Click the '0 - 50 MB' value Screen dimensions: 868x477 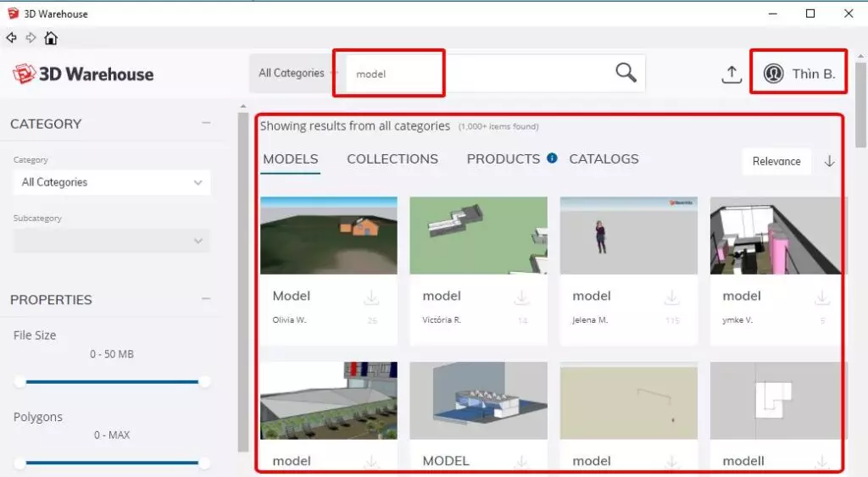click(x=112, y=353)
